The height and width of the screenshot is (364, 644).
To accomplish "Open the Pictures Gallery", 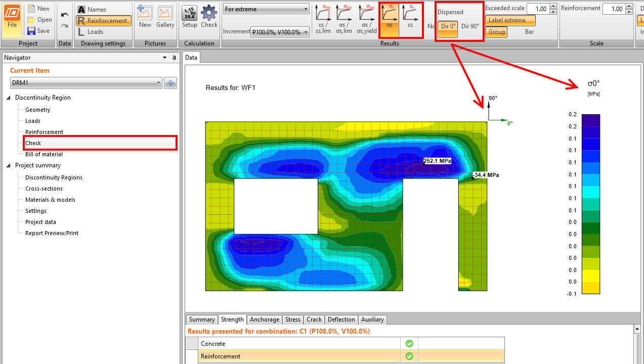I will [165, 17].
